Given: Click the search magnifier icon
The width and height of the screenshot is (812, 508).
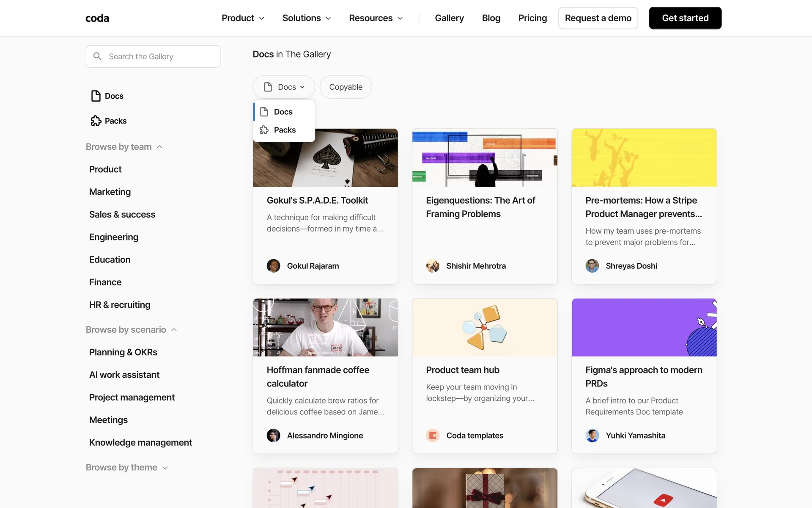Looking at the screenshot, I should tap(97, 56).
